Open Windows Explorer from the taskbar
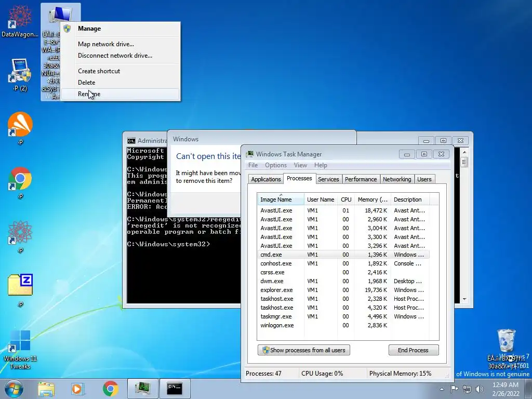The image size is (532, 399). (46, 389)
